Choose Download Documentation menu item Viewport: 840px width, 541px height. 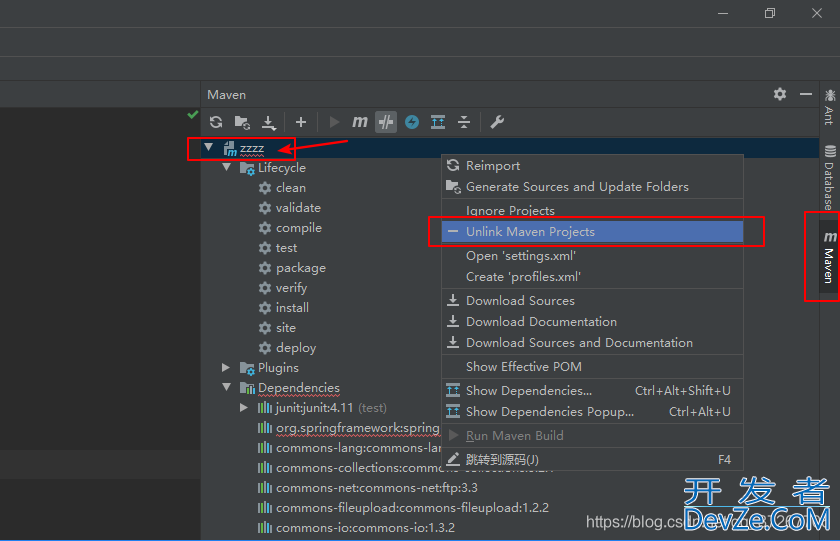[592, 321]
